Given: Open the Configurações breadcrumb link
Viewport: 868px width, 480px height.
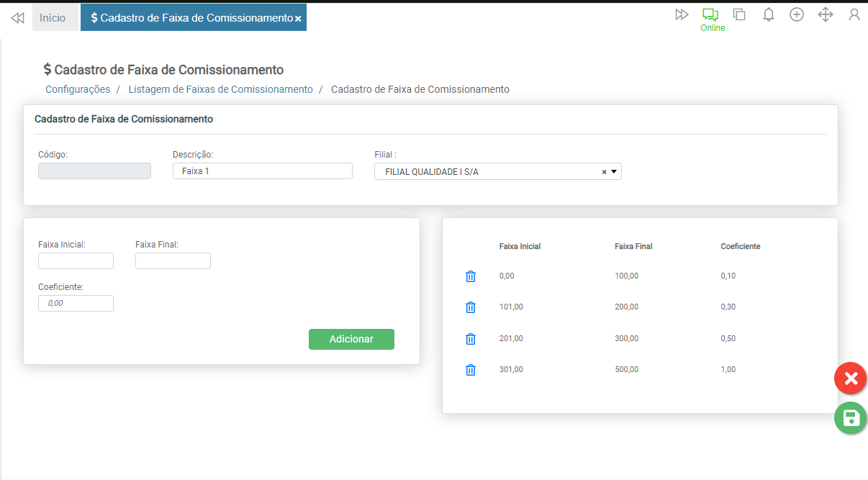Looking at the screenshot, I should 78,89.
